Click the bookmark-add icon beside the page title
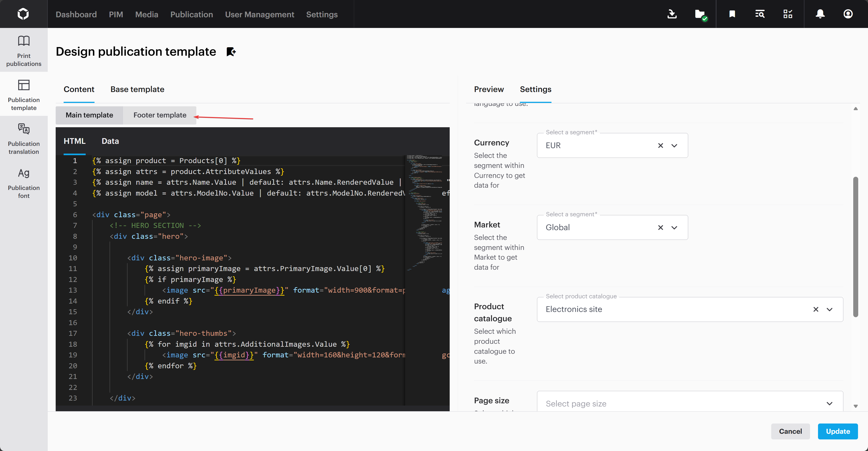The image size is (868, 451). pyautogui.click(x=231, y=52)
